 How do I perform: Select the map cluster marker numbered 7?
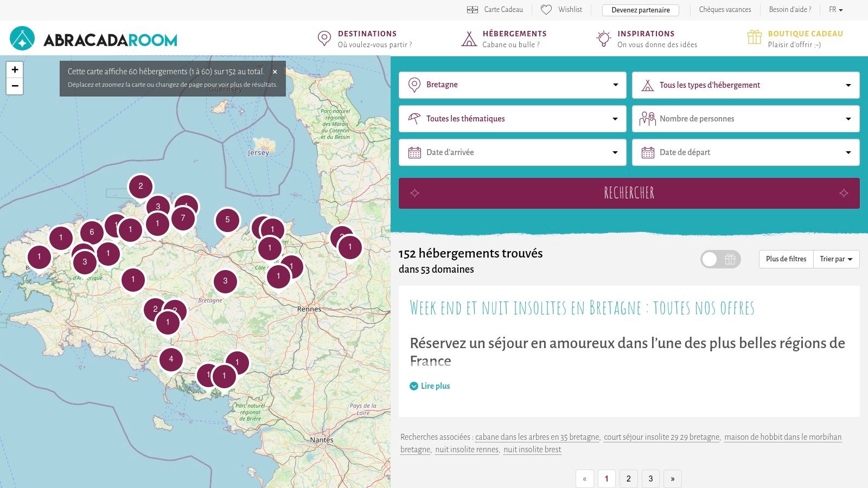[x=183, y=218]
